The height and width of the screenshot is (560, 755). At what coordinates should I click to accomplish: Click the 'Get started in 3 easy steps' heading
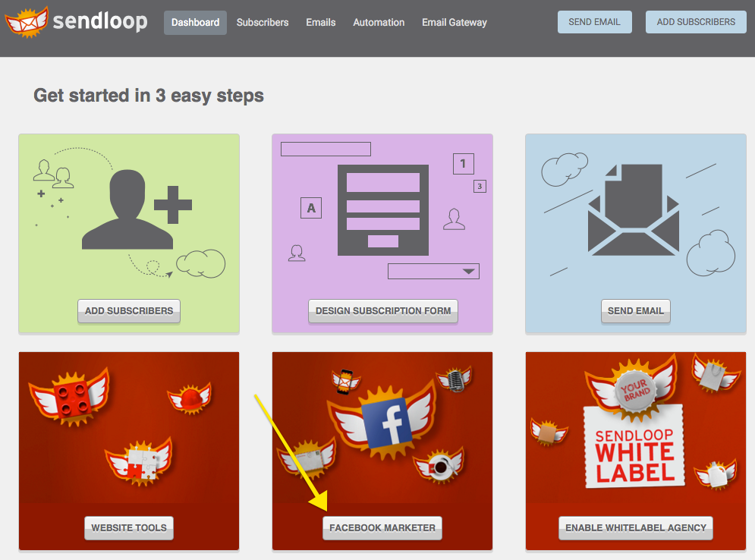pyautogui.click(x=149, y=96)
